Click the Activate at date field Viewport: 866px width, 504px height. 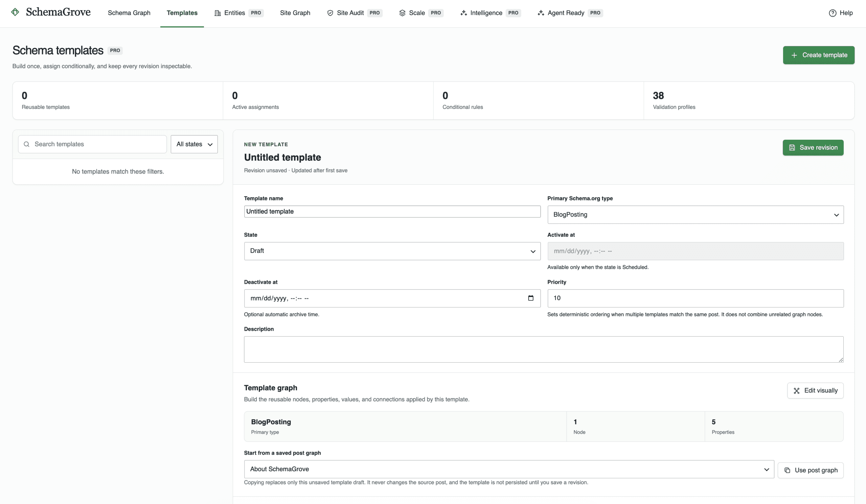click(x=696, y=251)
